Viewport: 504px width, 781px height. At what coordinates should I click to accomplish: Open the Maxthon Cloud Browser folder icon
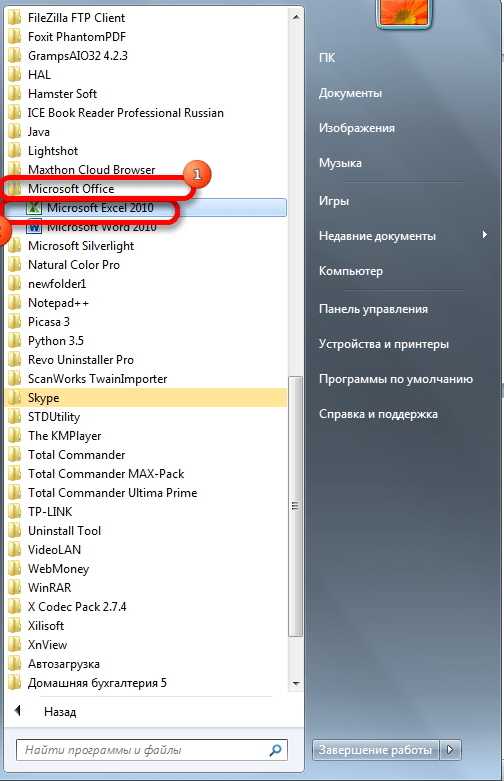click(15, 170)
